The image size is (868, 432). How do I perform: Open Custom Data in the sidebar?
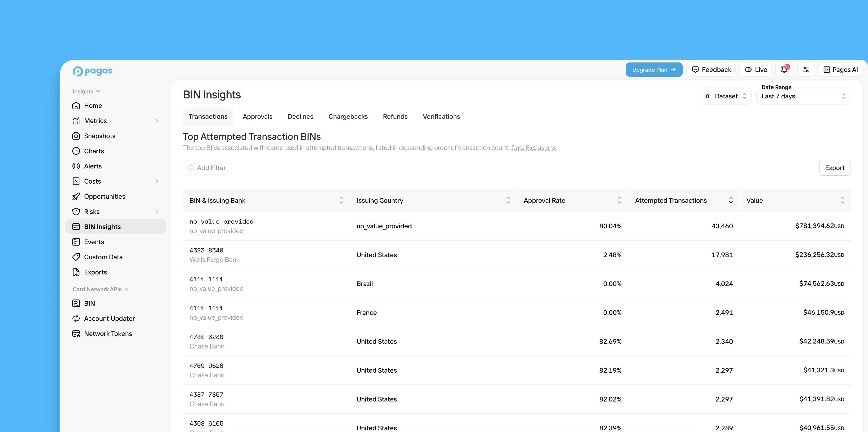point(103,257)
